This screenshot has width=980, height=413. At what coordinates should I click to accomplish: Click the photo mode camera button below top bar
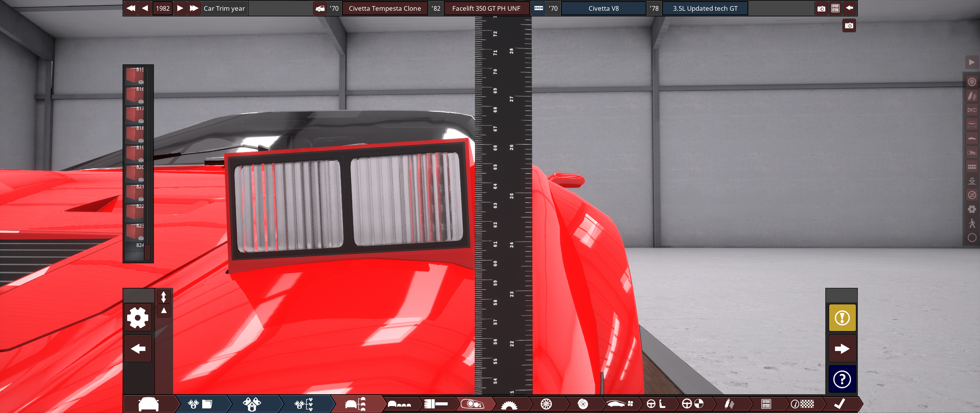849,26
